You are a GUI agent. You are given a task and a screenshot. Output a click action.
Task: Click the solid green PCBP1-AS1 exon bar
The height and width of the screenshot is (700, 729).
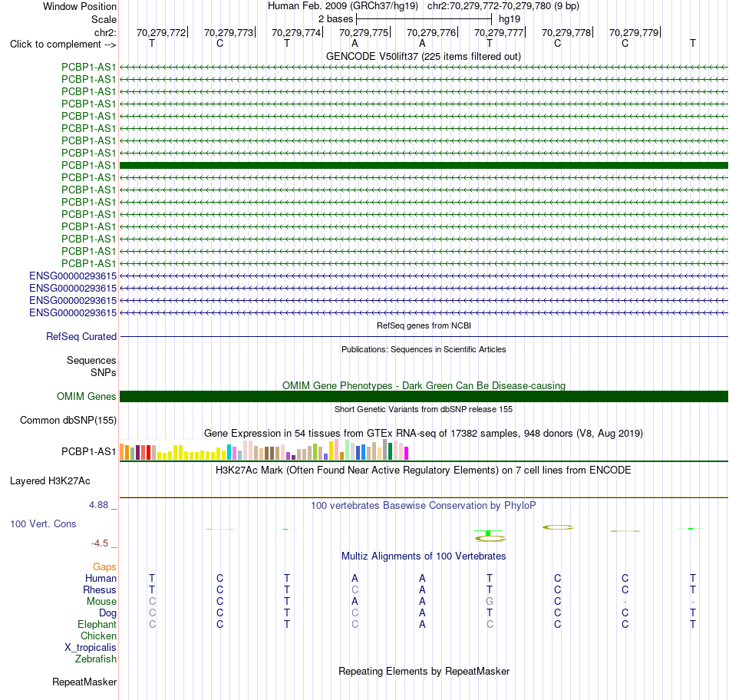click(424, 165)
